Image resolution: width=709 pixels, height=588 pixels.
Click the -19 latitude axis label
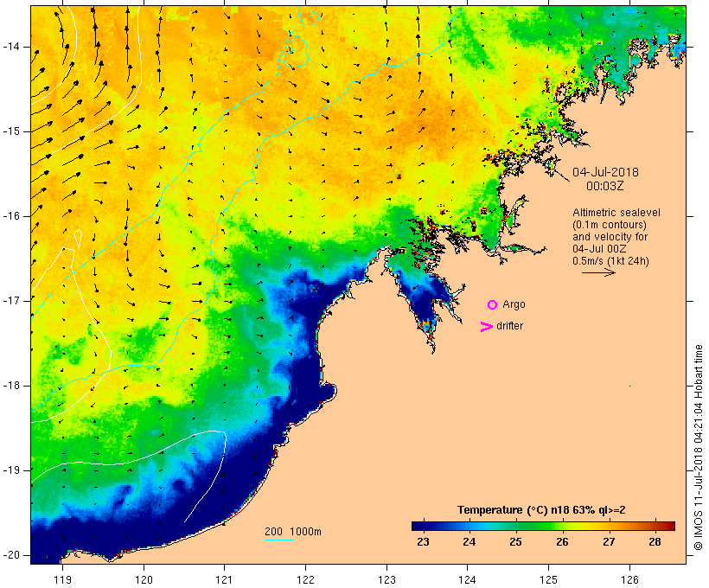pos(10,470)
